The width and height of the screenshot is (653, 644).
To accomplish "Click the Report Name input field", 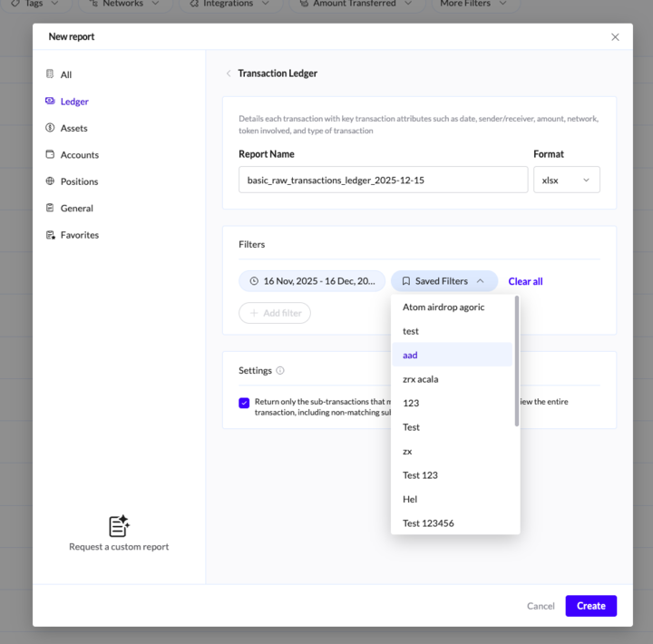I will tap(383, 180).
